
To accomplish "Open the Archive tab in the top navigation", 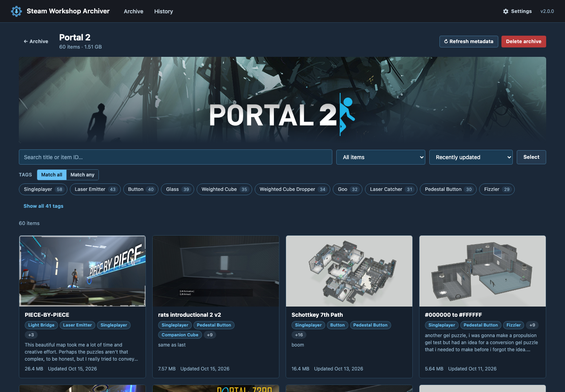I will click(x=133, y=11).
